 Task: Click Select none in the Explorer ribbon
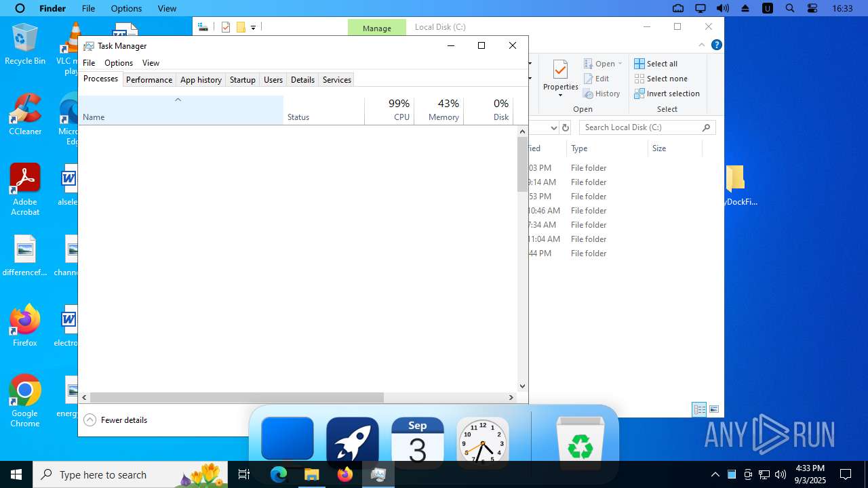click(660, 79)
